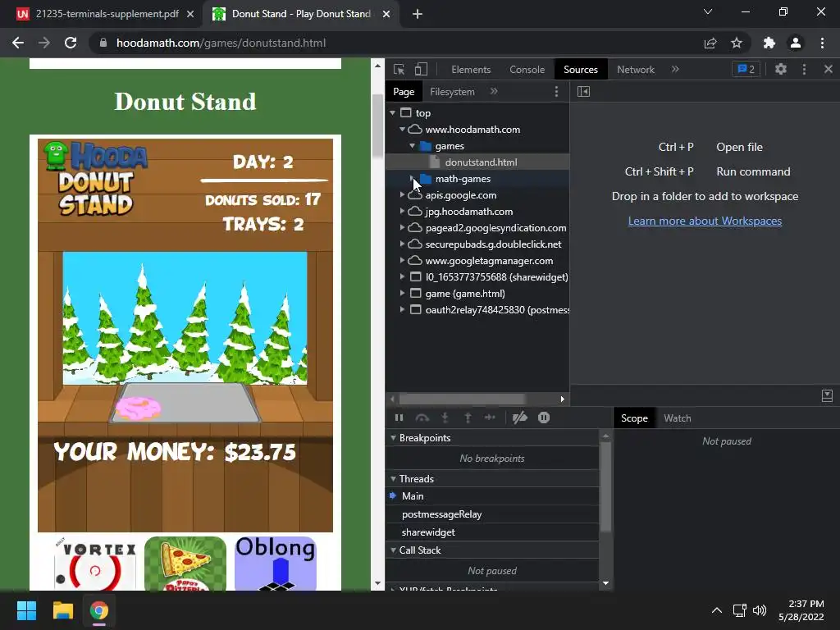Expand apis.google.com node

pyautogui.click(x=402, y=195)
